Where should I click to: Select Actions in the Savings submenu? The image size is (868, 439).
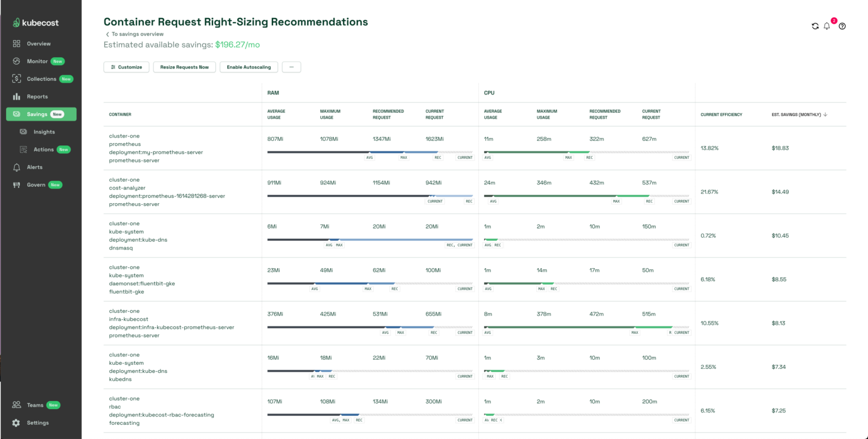pos(44,149)
